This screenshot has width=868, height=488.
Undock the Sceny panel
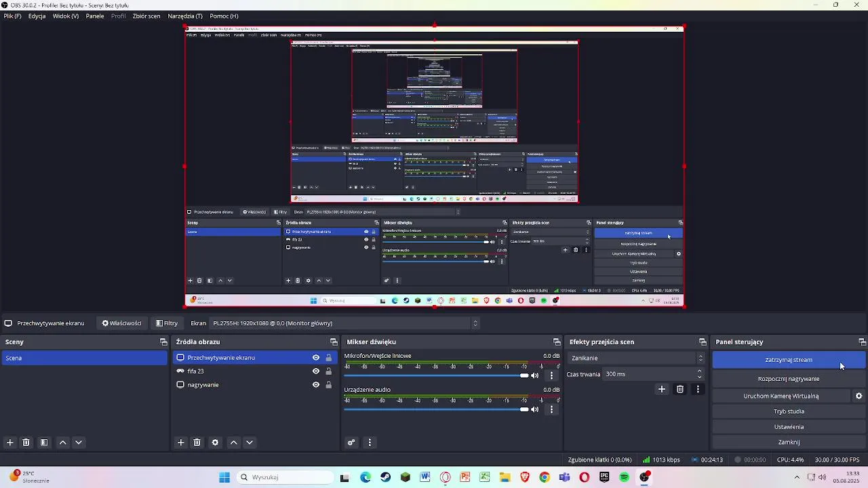pyautogui.click(x=163, y=342)
